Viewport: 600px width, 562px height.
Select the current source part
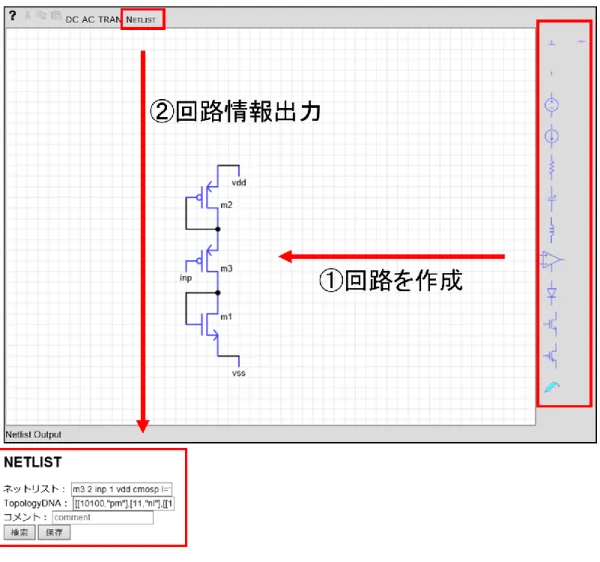click(551, 136)
